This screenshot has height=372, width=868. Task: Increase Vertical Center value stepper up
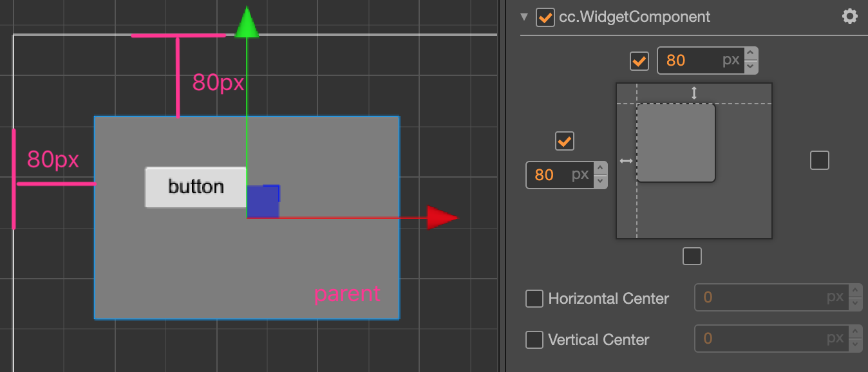coord(855,332)
